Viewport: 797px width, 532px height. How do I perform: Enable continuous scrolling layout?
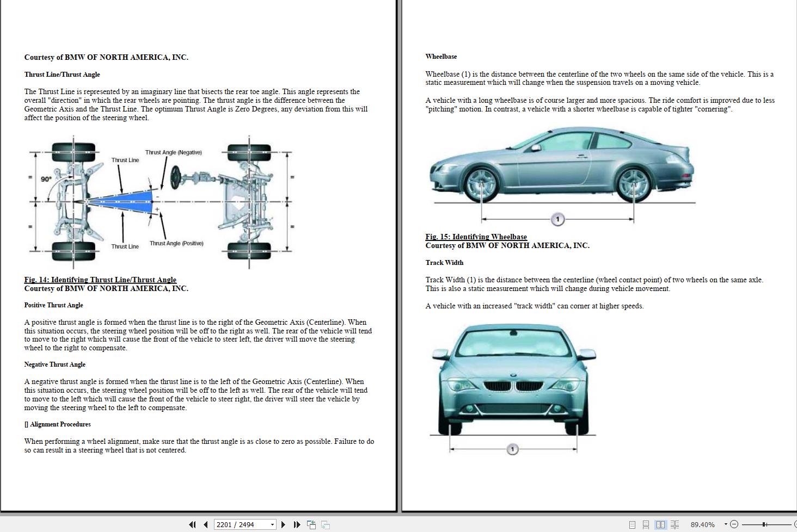646,524
